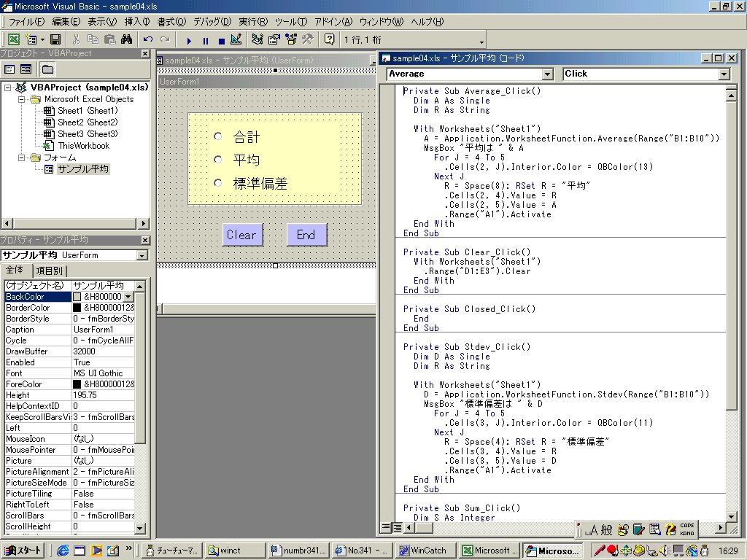747x560 pixels.
Task: Click the BorderColor black color swatch
Action: pyautogui.click(x=77, y=308)
